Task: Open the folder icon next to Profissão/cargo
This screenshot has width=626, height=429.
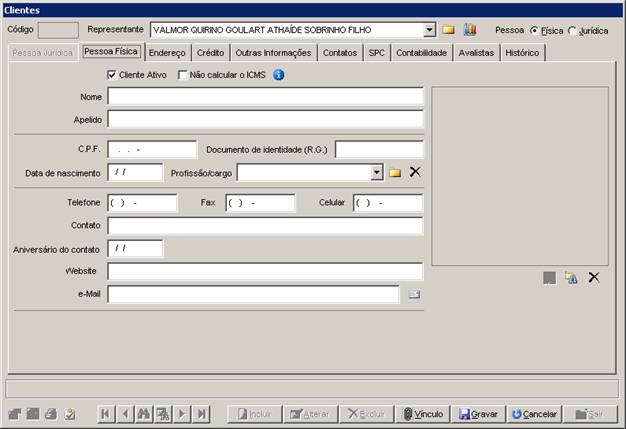Action: 395,172
